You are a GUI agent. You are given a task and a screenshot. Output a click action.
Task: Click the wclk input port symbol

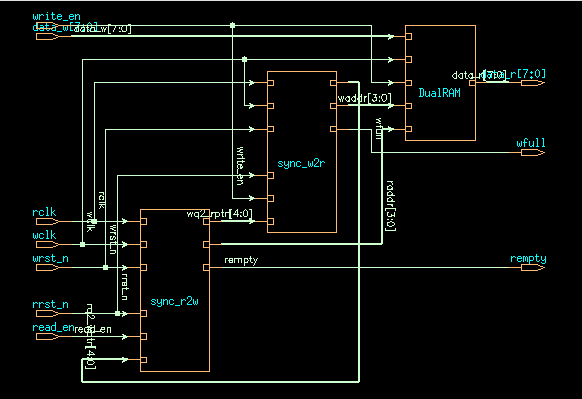(x=47, y=245)
